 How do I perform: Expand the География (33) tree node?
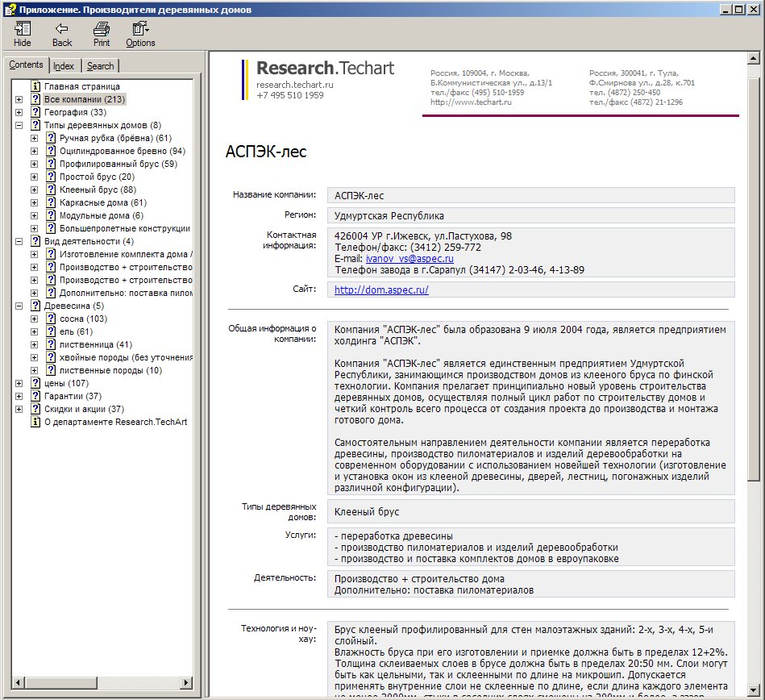pyautogui.click(x=19, y=112)
